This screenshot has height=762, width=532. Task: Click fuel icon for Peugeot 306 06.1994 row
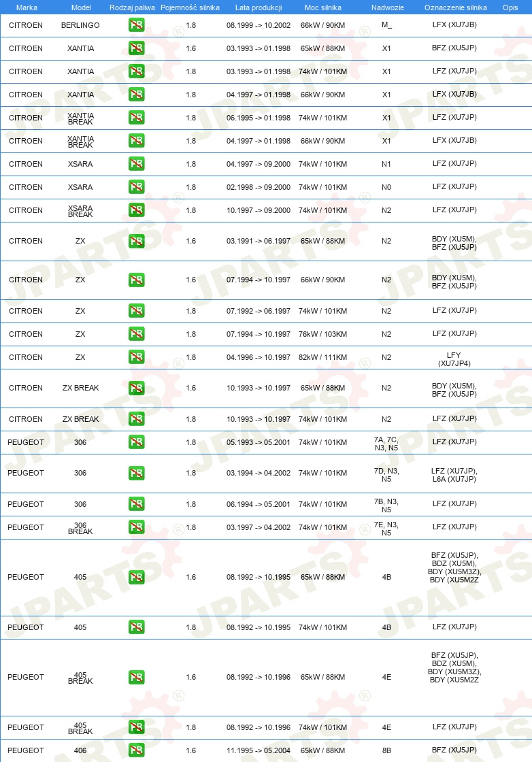137,504
